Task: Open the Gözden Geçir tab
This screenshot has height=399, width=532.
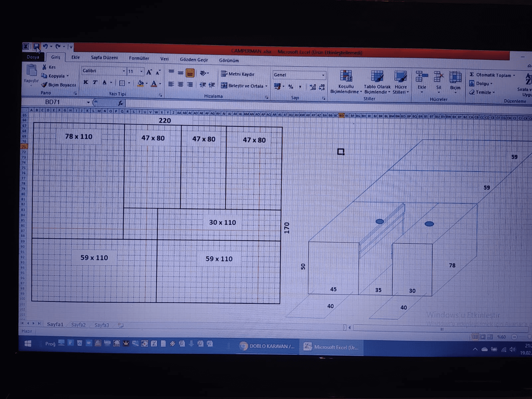Action: point(194,60)
